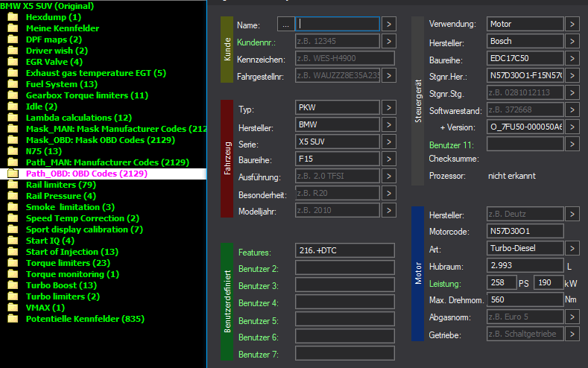Click the Besonderheit input field
Image resolution: width=588 pixels, height=368 pixels.
[338, 193]
